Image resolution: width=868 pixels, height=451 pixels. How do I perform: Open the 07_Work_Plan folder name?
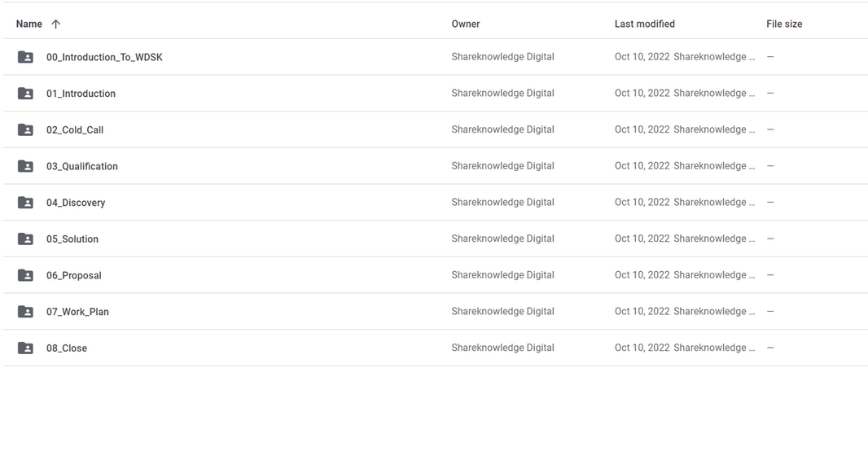(77, 312)
